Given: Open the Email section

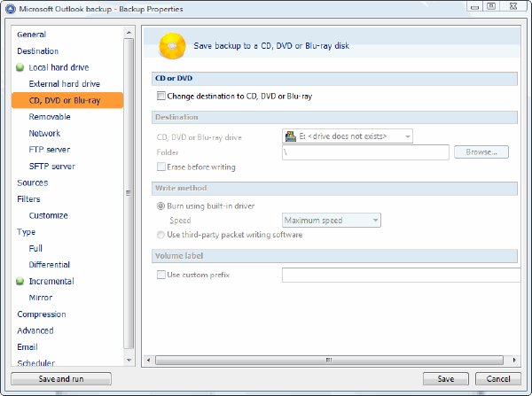Looking at the screenshot, I should click(x=27, y=347).
